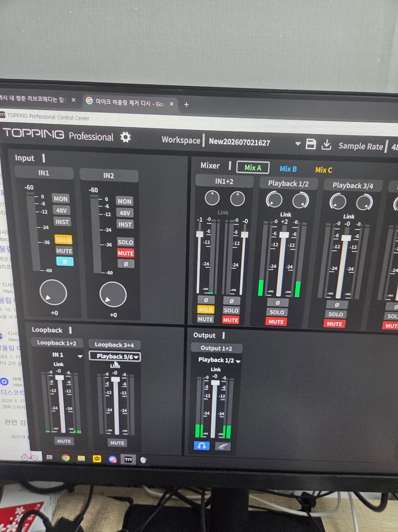Viewport: 398px width, 532px height.
Task: Click the Loopback 1+2 fader handle
Action: point(59,378)
